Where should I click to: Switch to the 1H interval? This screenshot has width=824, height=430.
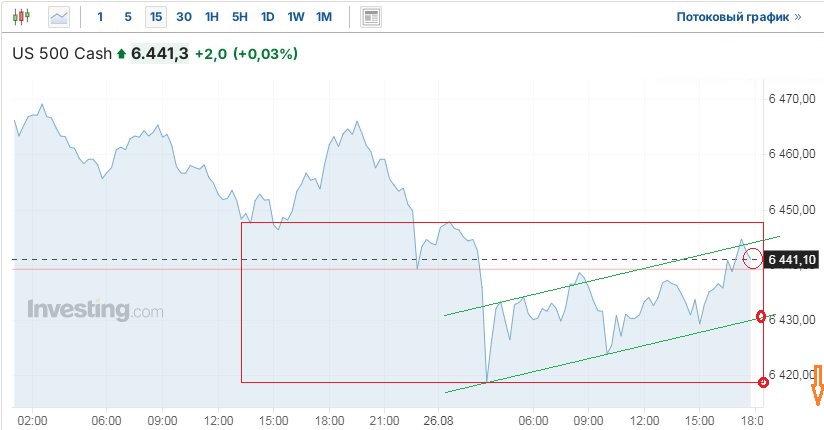coord(211,17)
